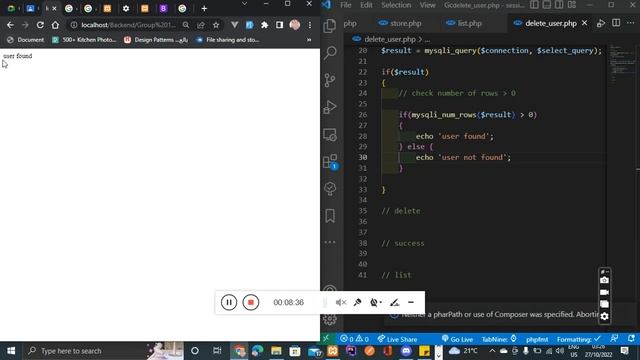Open notifications bell in status bar
The height and width of the screenshot is (360, 640).
[631, 339]
